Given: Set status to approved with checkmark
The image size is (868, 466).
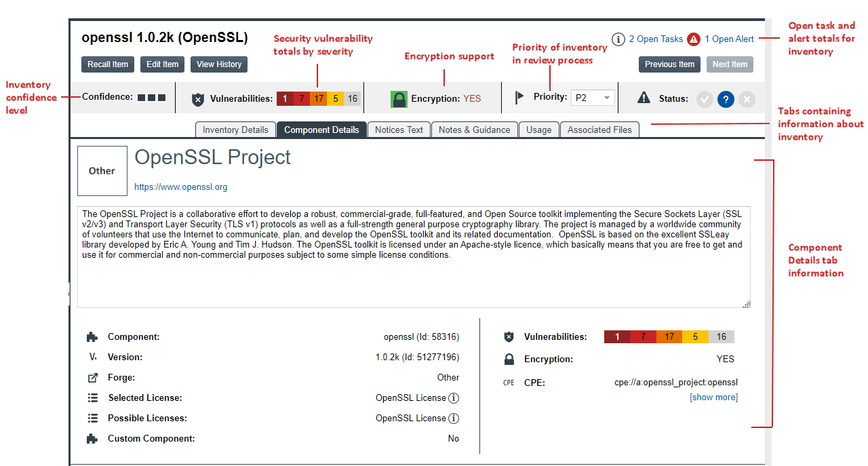Looking at the screenshot, I should point(705,99).
